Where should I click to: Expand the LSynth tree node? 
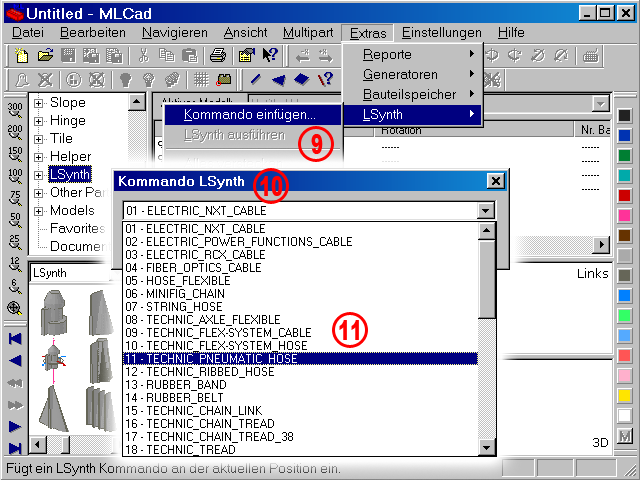(38, 175)
